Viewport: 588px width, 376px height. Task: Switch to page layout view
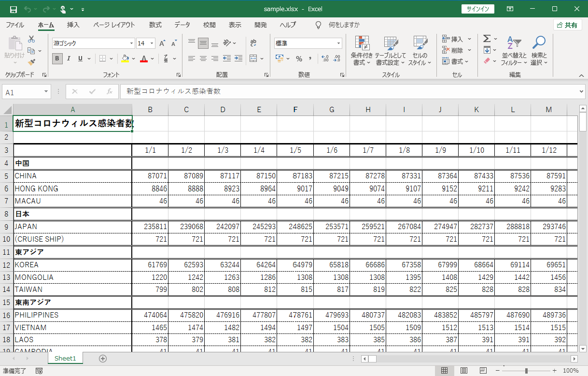pyautogui.click(x=463, y=371)
